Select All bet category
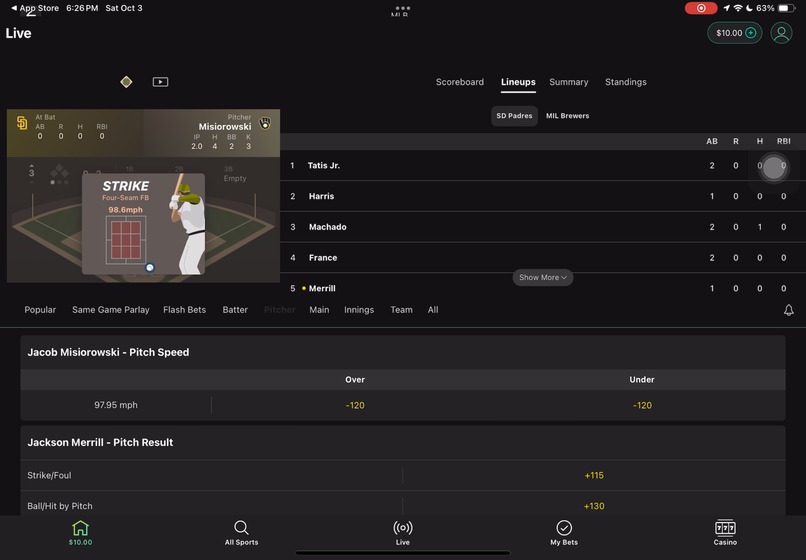The height and width of the screenshot is (560, 806). pos(433,310)
